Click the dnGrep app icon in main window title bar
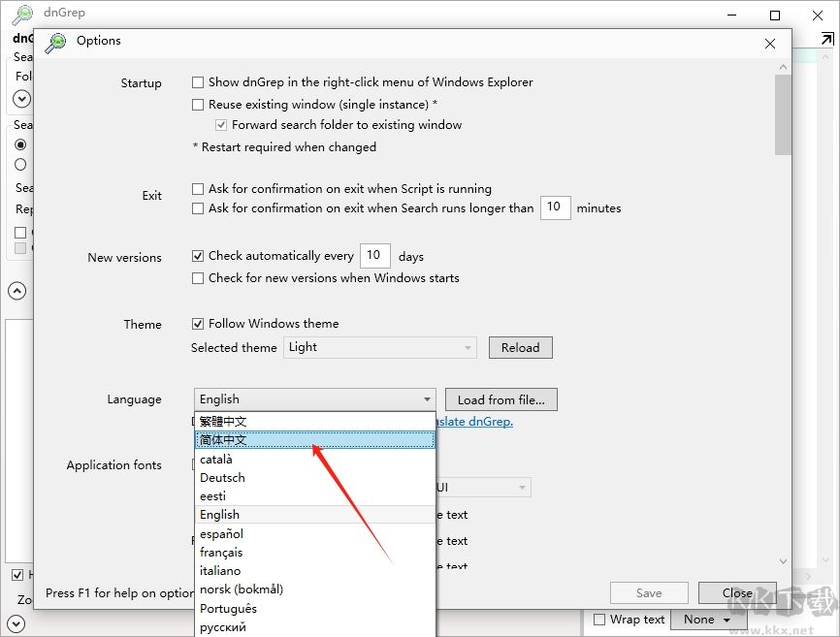Viewport: 840px width, 637px height. (x=22, y=15)
